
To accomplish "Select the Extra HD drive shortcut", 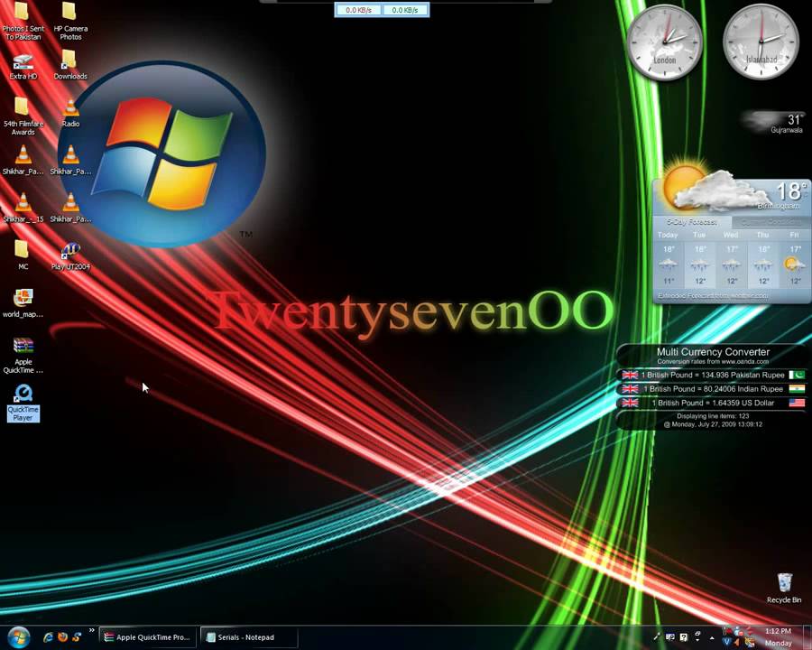I will coord(23,66).
